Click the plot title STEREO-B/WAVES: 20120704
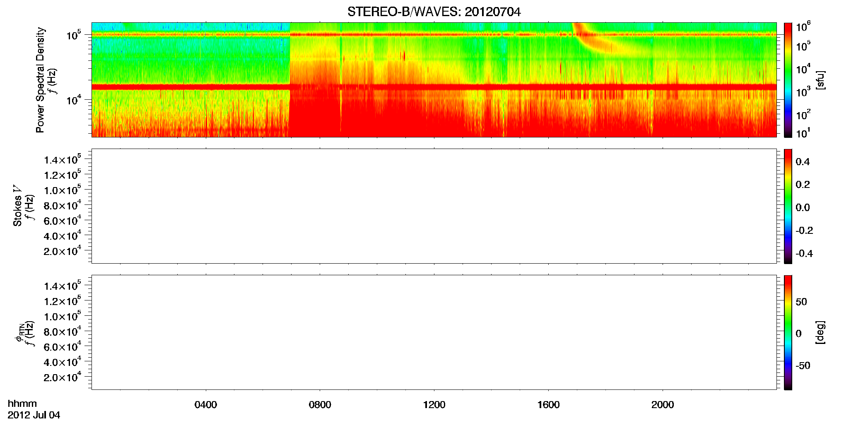Viewport: 868px width, 447px height. [x=434, y=12]
